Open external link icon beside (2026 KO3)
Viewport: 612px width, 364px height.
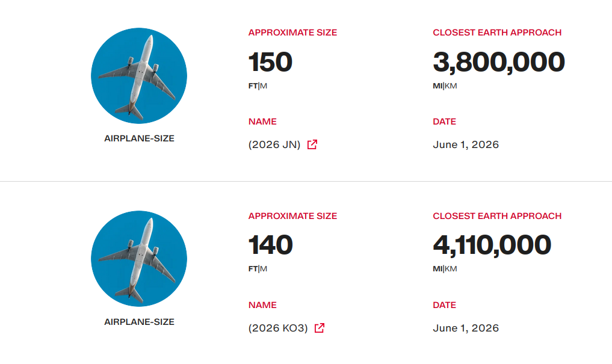tap(320, 328)
